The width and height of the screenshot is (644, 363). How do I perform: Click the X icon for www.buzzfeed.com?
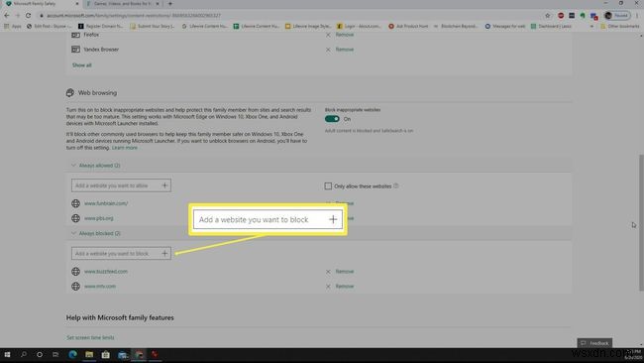(328, 272)
